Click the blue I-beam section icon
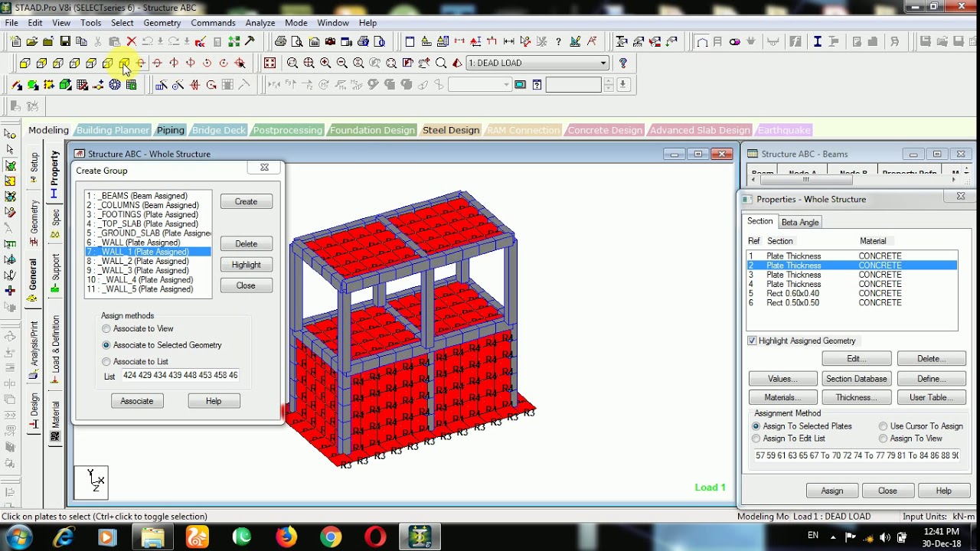980x551 pixels. [817, 41]
